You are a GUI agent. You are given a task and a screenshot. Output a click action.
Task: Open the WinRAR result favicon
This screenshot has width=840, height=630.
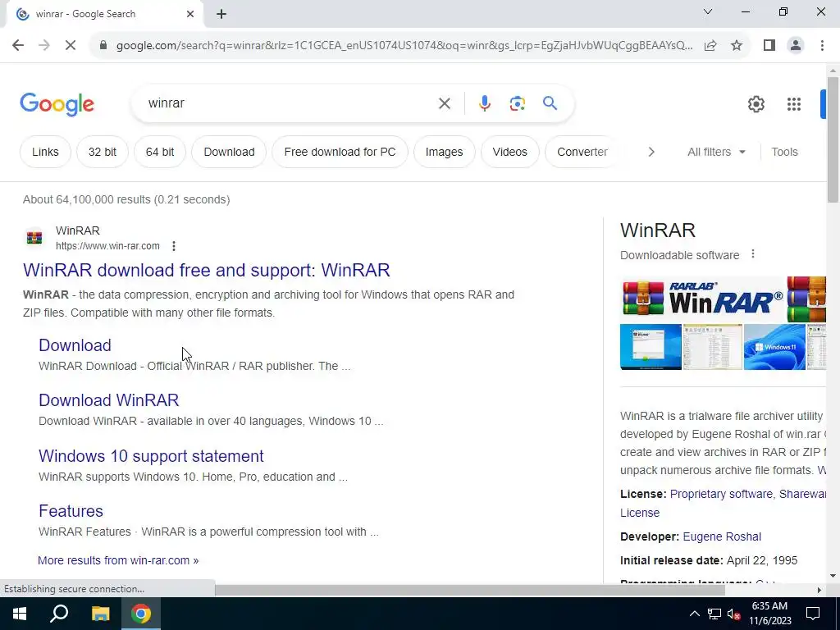coord(34,237)
